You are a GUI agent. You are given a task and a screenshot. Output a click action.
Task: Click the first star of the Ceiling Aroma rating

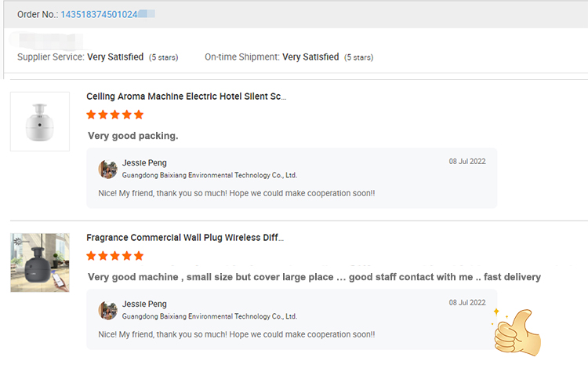tap(91, 115)
